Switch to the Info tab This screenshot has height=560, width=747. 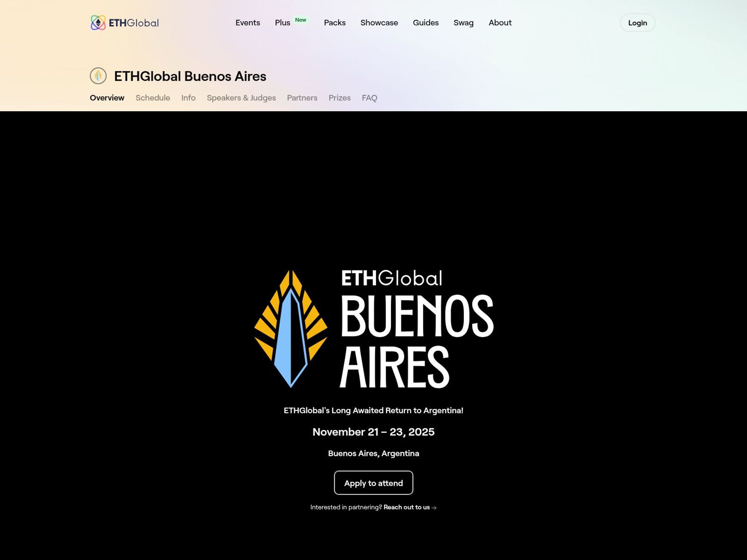click(x=188, y=98)
